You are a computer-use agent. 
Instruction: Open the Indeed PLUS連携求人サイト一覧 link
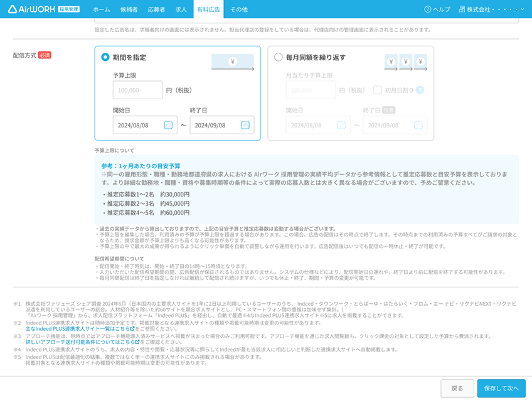point(80,329)
